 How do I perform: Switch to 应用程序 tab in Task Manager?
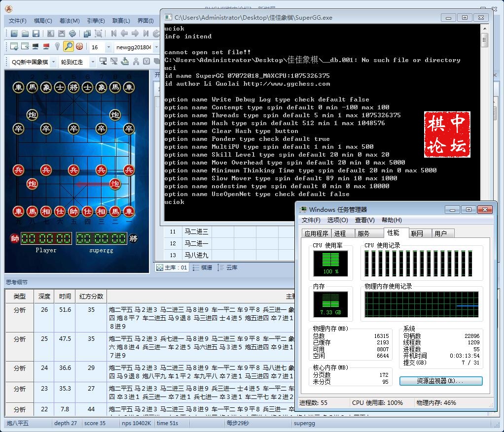click(316, 233)
